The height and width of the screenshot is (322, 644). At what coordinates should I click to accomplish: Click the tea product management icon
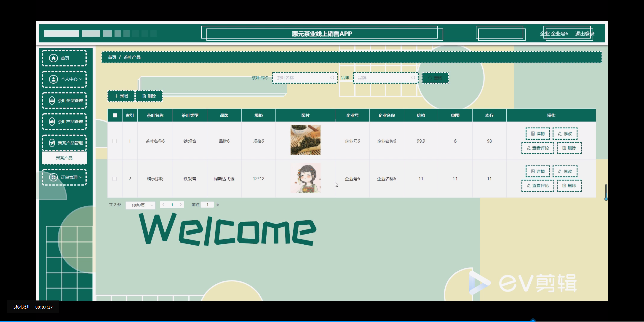[52, 121]
